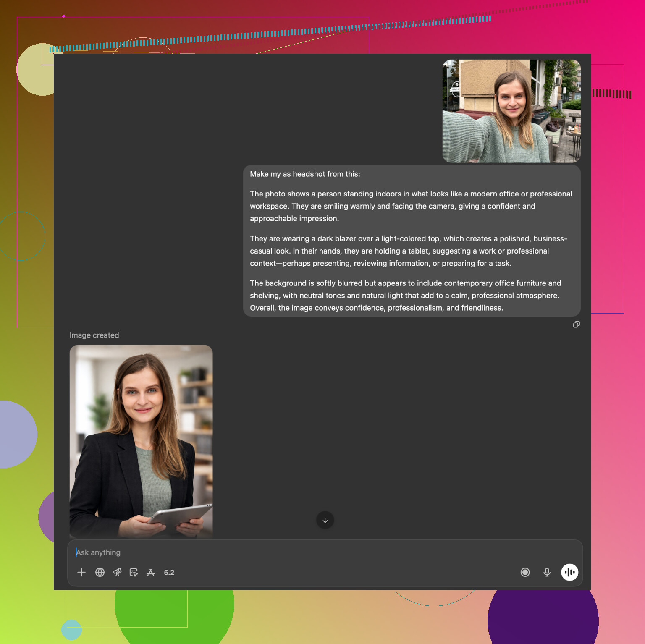This screenshot has width=645, height=644.
Task: Start dictation with the microphone icon
Action: [x=547, y=572]
